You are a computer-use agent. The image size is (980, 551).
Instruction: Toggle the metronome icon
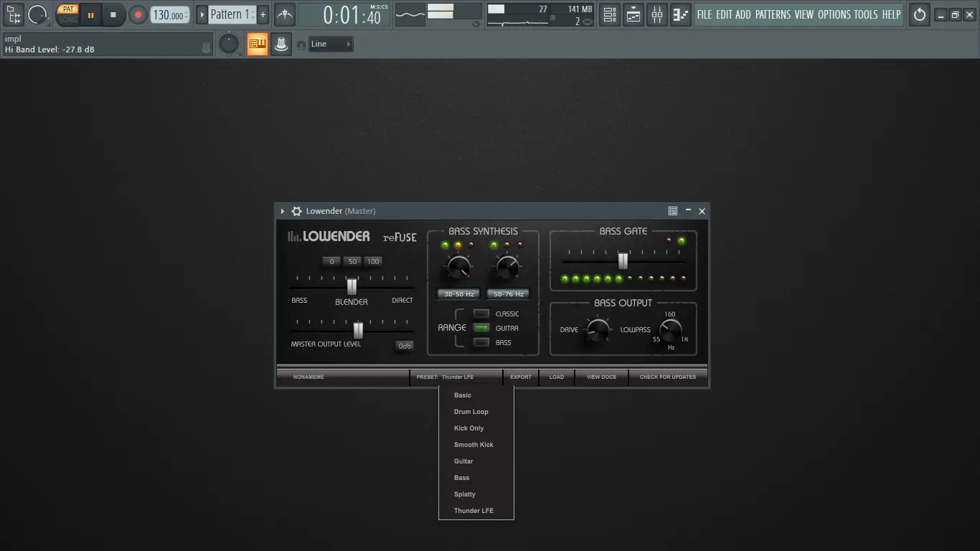pos(285,14)
